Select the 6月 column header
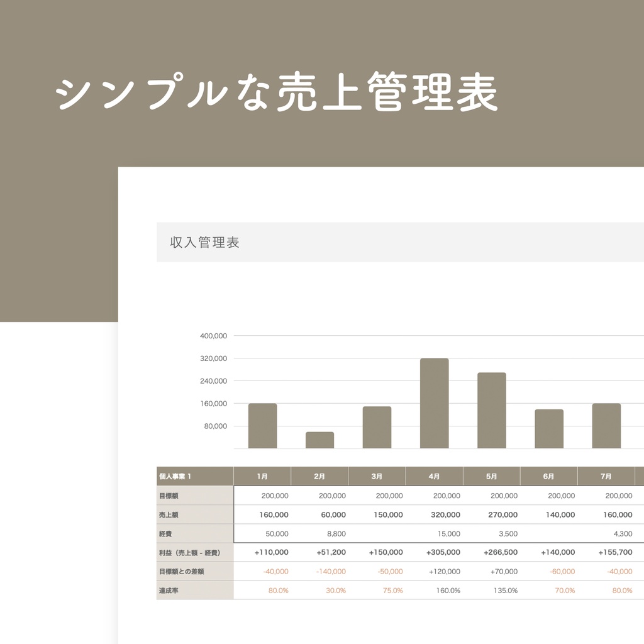The width and height of the screenshot is (644, 644). click(x=548, y=477)
